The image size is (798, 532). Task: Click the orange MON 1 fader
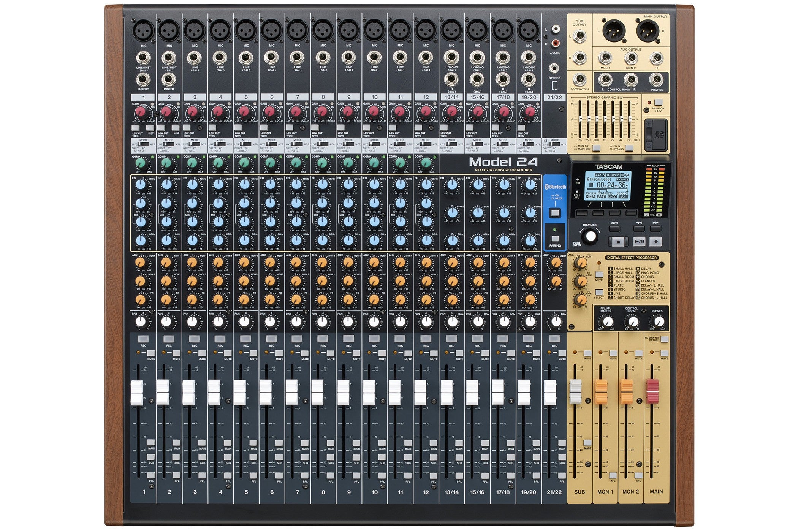(601, 391)
